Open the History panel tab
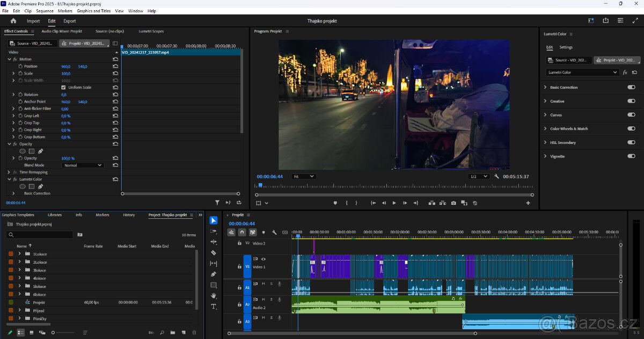This screenshot has width=644, height=339. (x=129, y=215)
